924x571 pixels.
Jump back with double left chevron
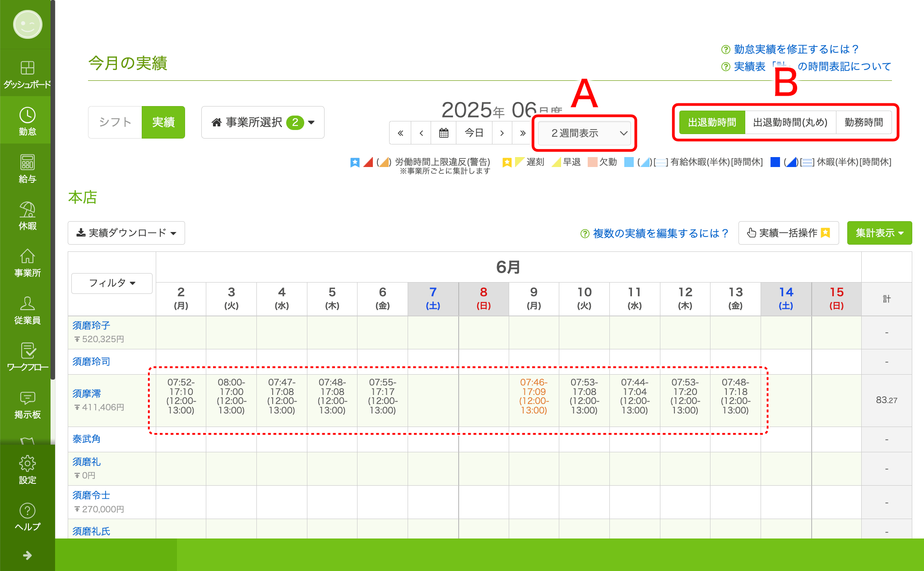click(400, 133)
